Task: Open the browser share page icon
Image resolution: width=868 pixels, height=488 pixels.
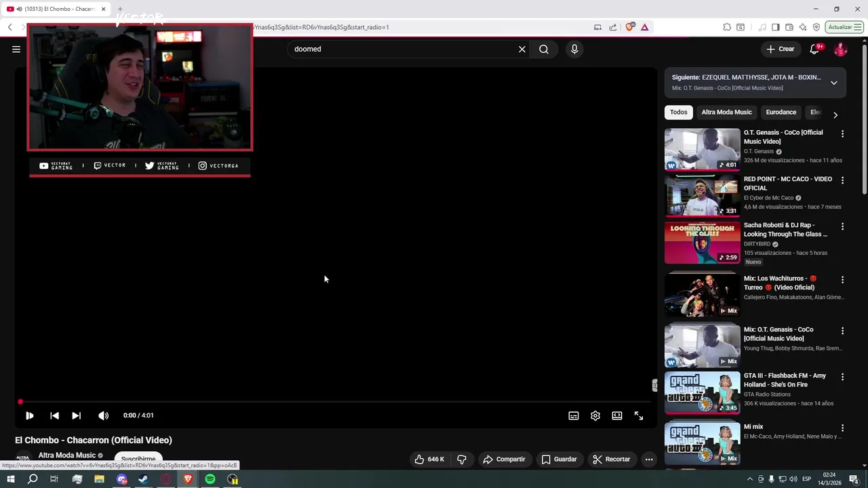Action: 613,27
